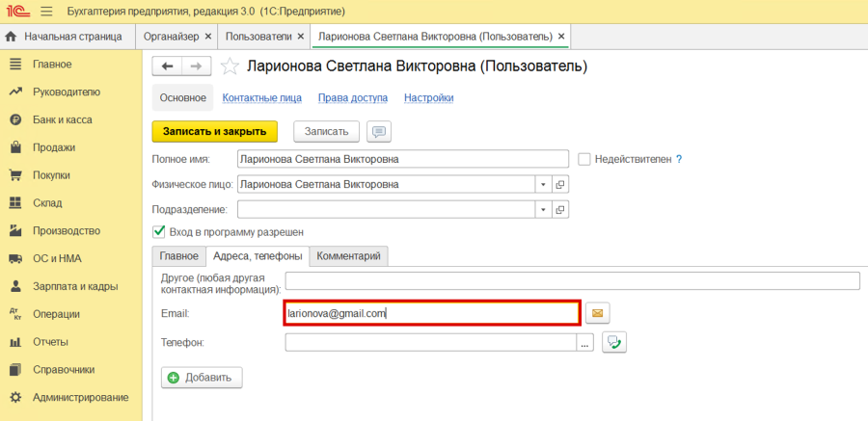868x421 pixels.
Task: Switch to the Главное inner tab
Action: pos(178,256)
